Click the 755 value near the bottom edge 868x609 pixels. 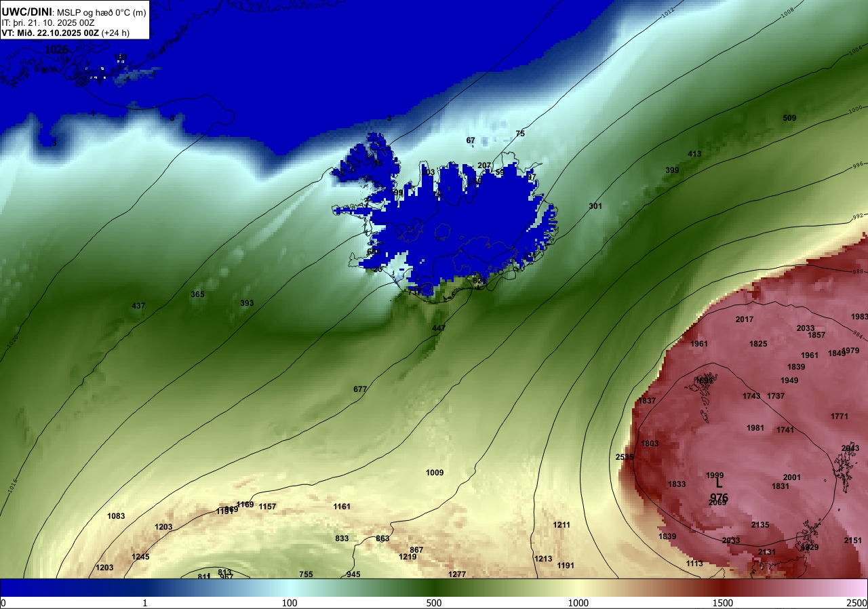pos(306,574)
